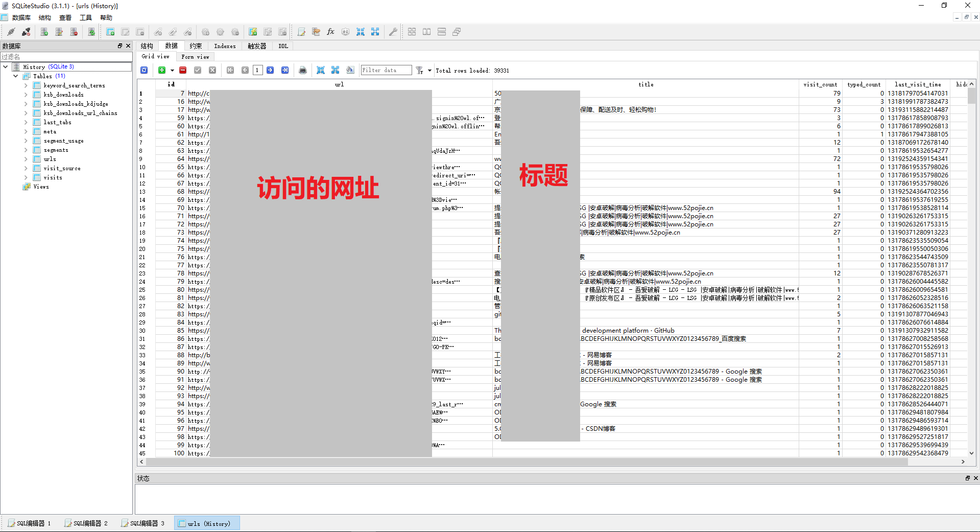Open the SQL function editor (fx)
980x532 pixels.
330,32
